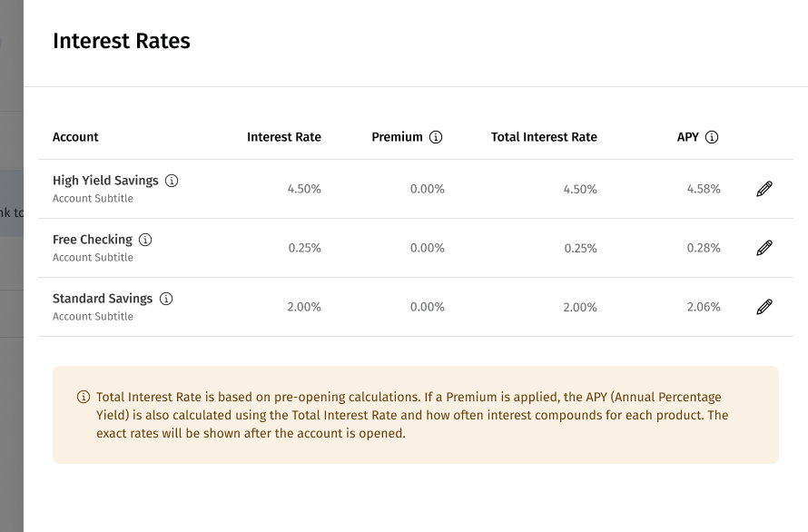808x532 pixels.
Task: Select the Standard Savings account name
Action: (x=103, y=299)
